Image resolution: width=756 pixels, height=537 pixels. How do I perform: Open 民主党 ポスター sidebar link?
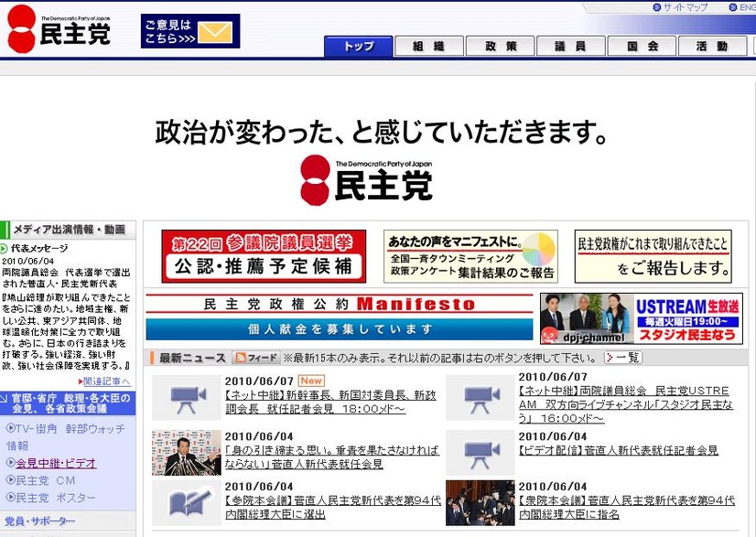point(56,498)
